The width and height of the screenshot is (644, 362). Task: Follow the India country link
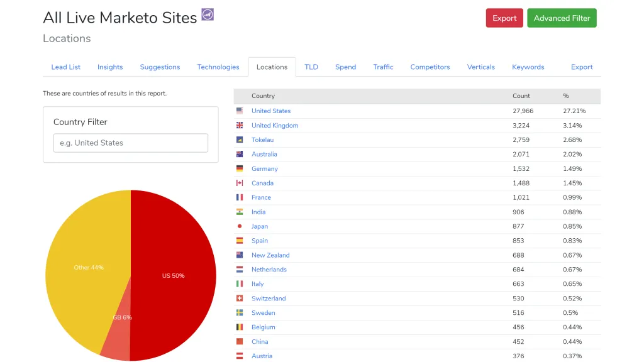click(258, 212)
